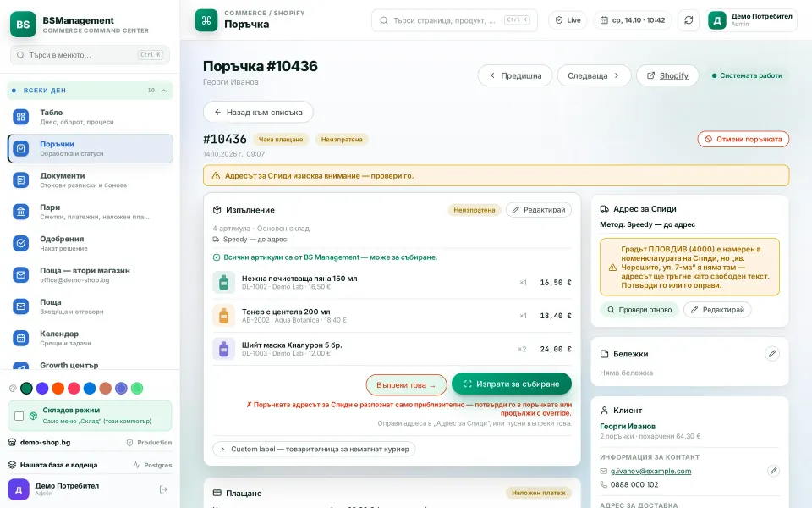The image size is (812, 508).
Task: Open Поща — втори магазин
Action: pos(91,274)
